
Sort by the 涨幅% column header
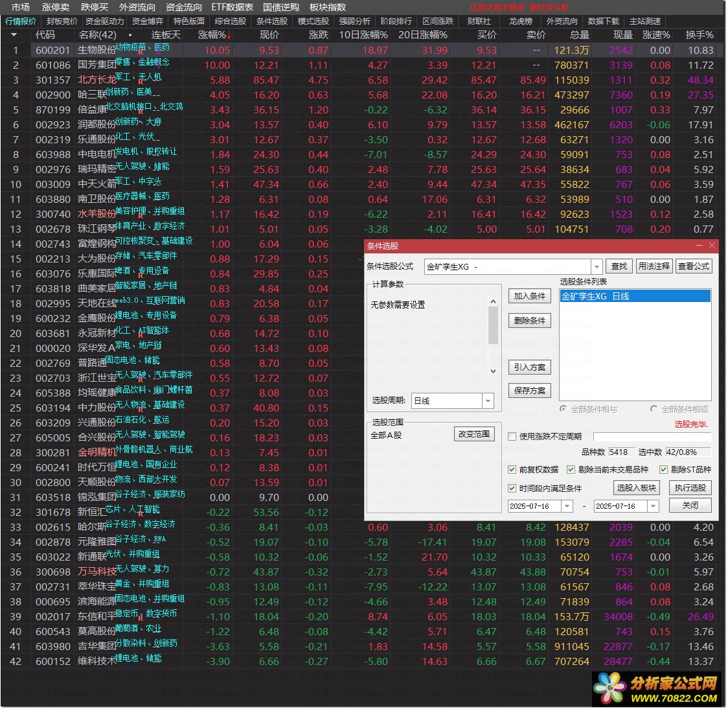click(214, 35)
